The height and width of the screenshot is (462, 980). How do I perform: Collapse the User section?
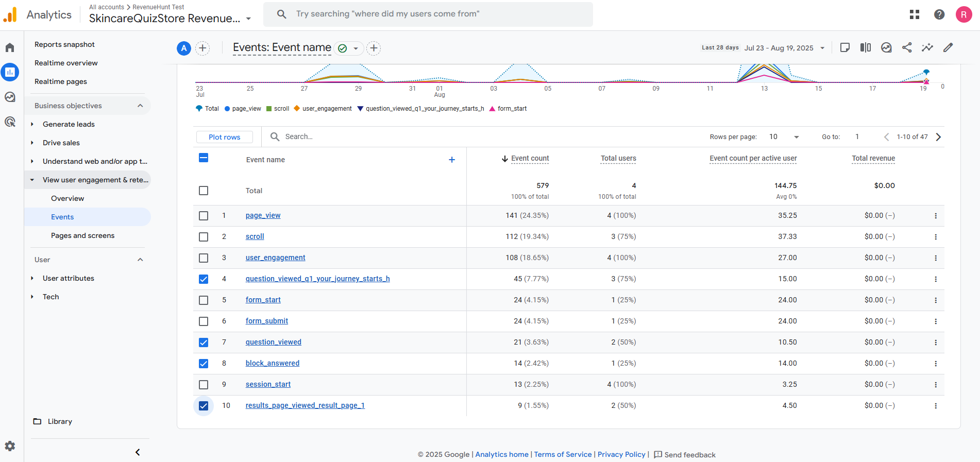pyautogui.click(x=140, y=260)
